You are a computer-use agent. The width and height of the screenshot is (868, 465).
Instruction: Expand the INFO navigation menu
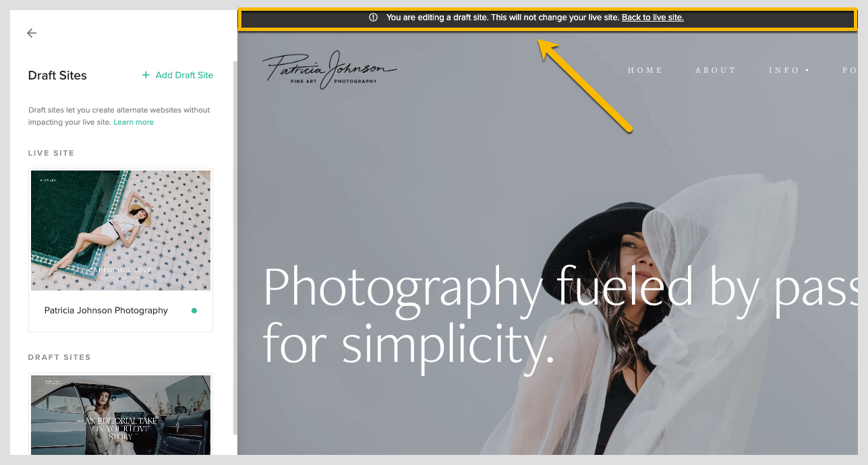(789, 70)
